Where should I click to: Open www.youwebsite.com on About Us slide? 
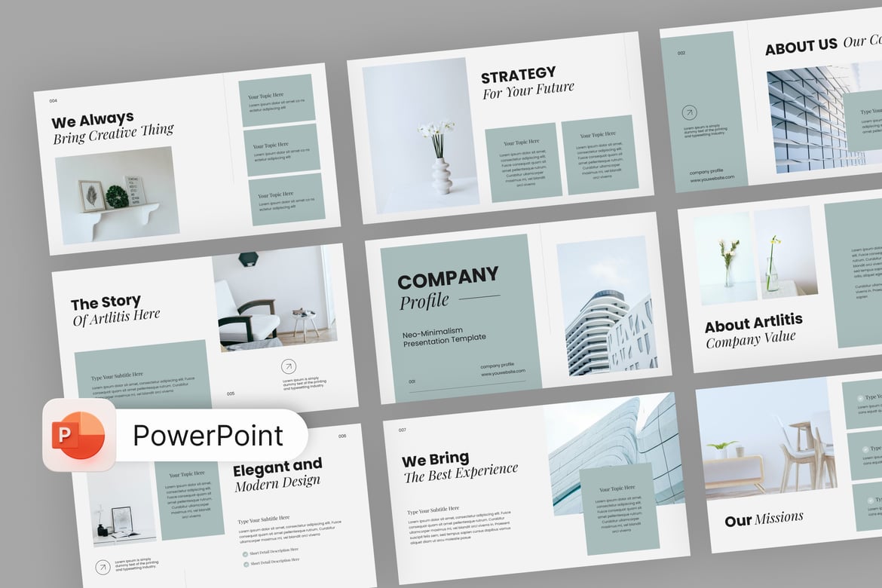point(712,179)
